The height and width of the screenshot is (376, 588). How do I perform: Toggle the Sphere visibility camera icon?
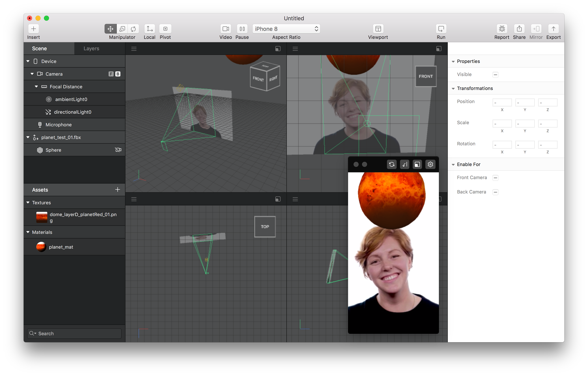118,150
